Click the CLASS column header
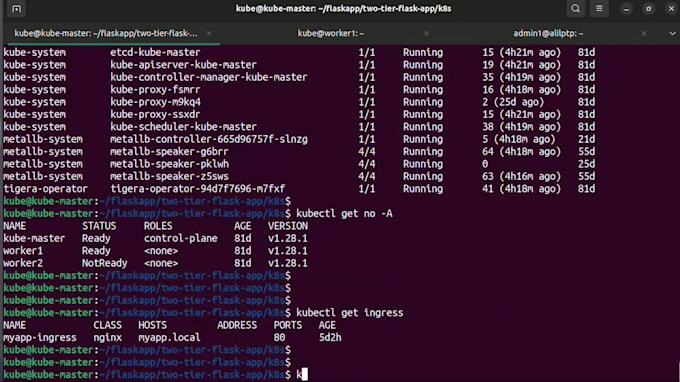680x382 pixels. [107, 325]
